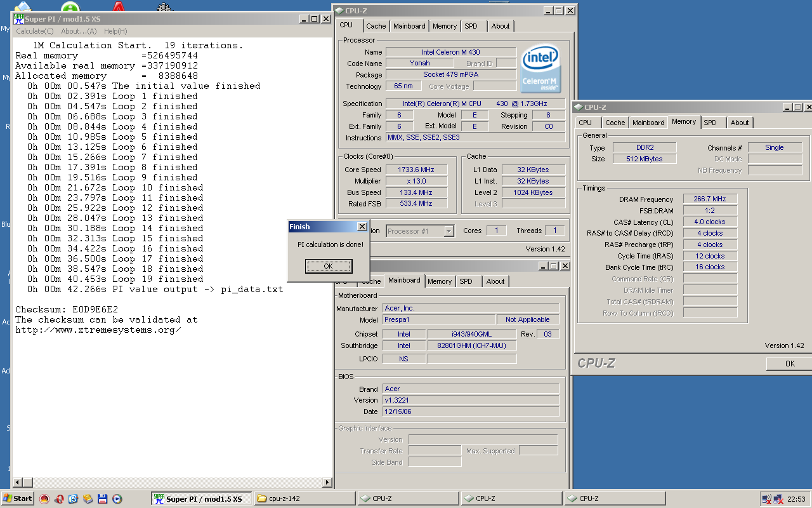Click Channels Single value field
This screenshot has width=812, height=508.
[775, 147]
